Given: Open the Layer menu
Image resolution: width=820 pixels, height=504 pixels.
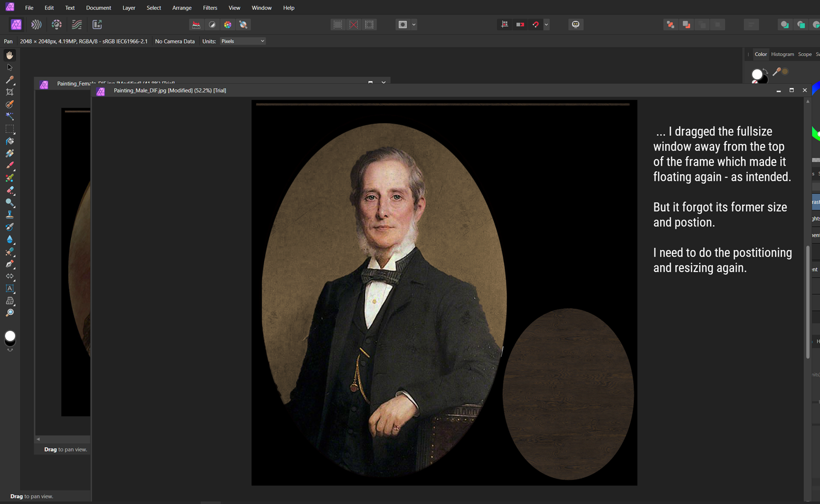Looking at the screenshot, I should pyautogui.click(x=129, y=8).
